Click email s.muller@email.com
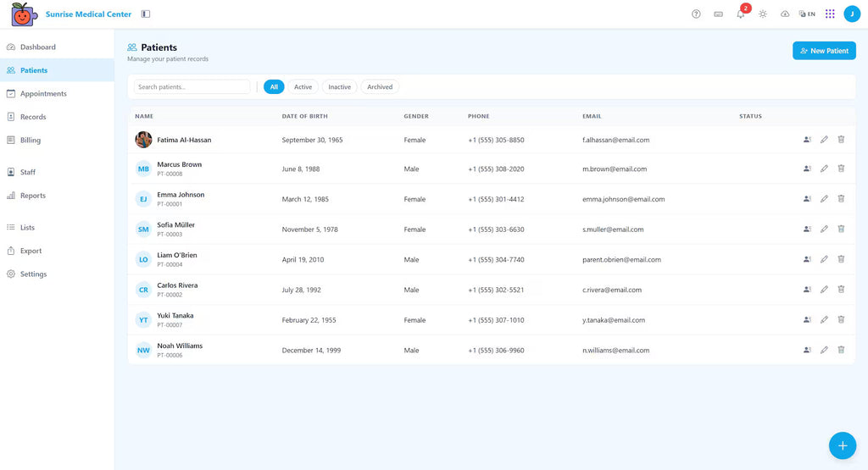 (613, 229)
